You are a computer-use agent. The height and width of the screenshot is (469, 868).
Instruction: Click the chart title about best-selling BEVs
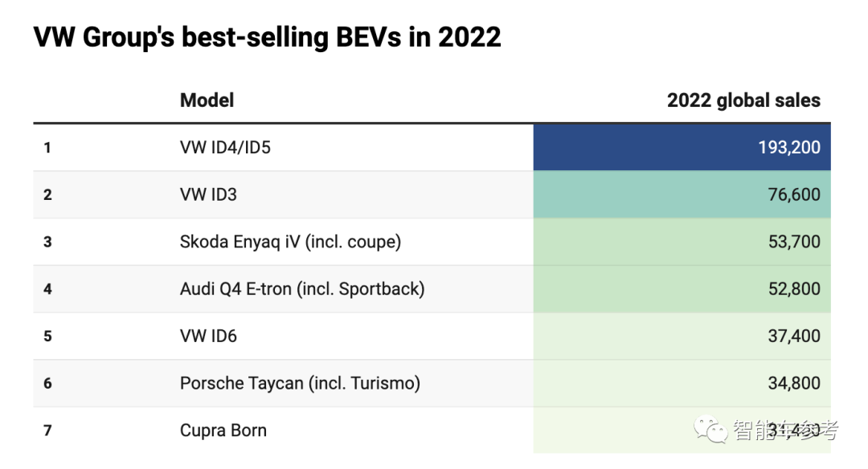(267, 37)
